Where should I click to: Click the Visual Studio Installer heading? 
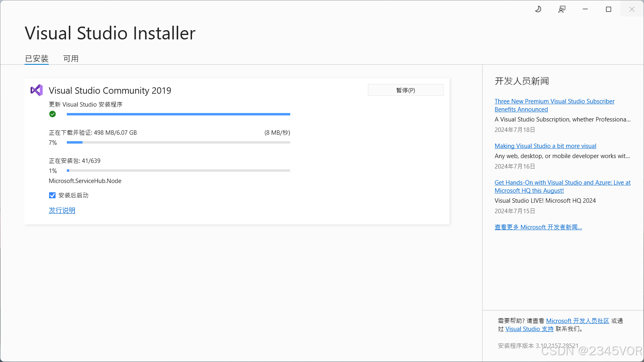[x=110, y=33]
